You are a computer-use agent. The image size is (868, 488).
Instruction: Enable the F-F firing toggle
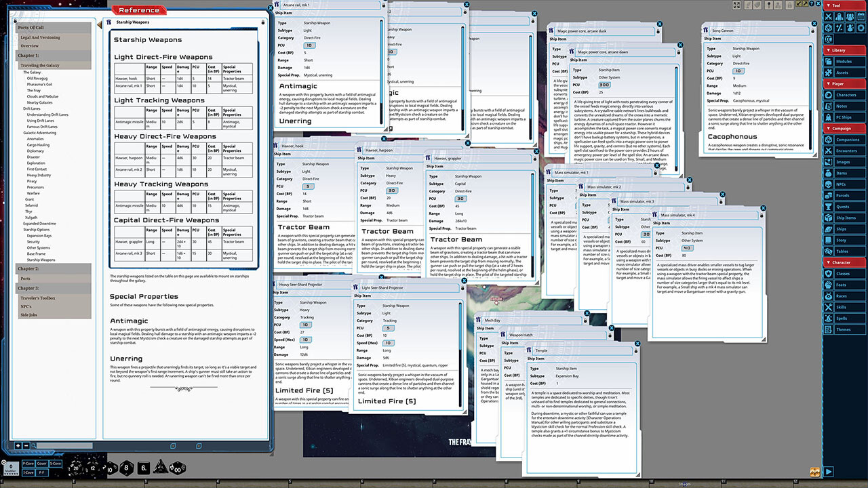[x=41, y=472]
